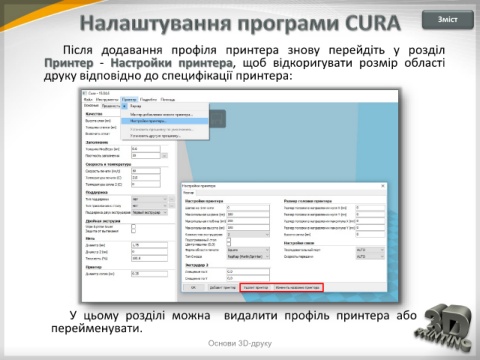
Task: Click the maximum width input field
Action: (x=248, y=214)
